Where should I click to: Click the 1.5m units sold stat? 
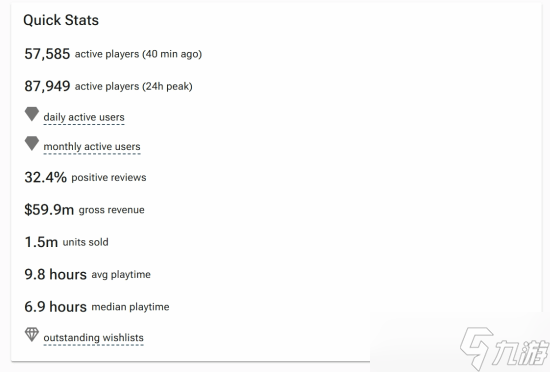click(x=66, y=242)
